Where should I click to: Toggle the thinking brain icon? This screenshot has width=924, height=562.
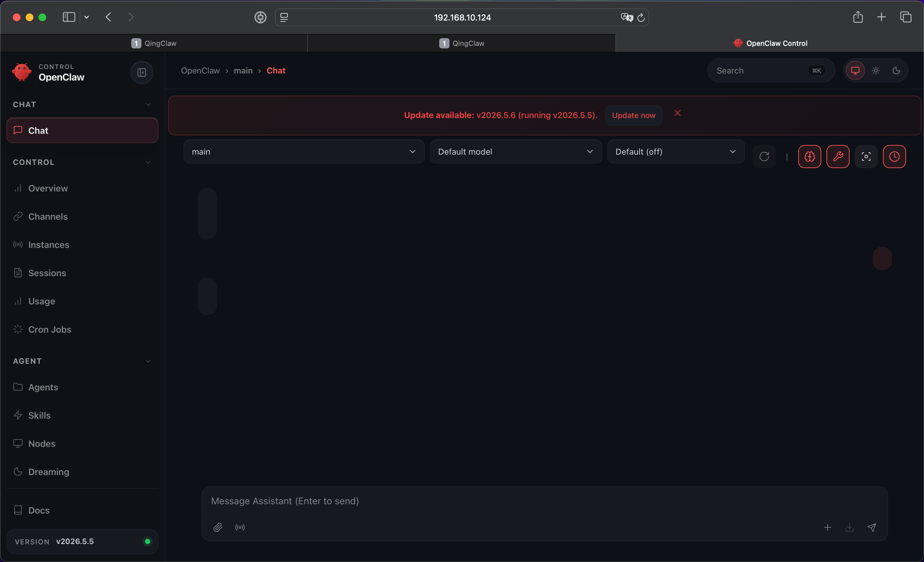coord(810,156)
